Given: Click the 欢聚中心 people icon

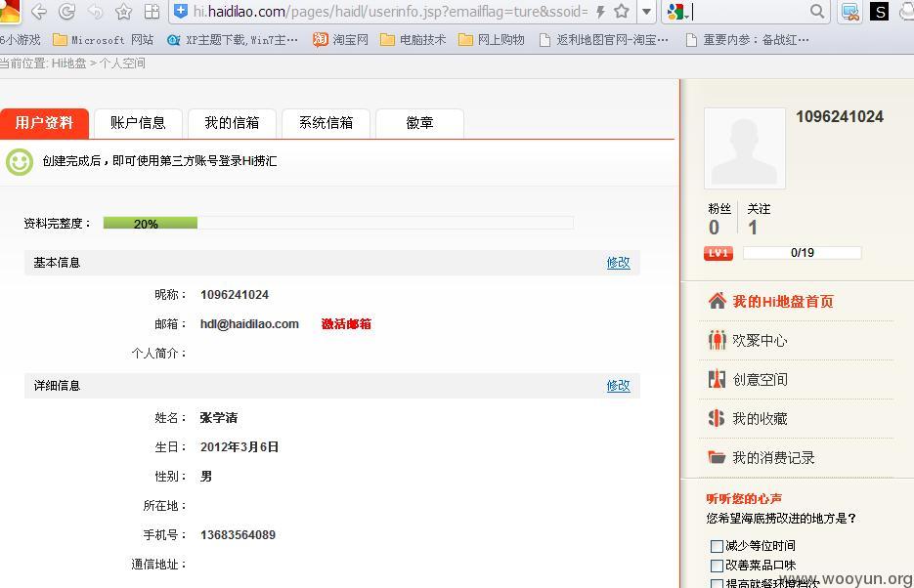Looking at the screenshot, I should 717,340.
